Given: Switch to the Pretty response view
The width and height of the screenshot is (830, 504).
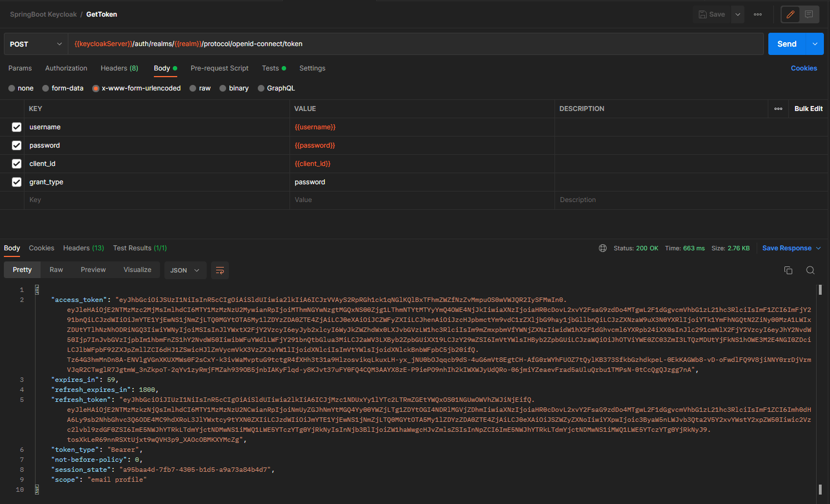Looking at the screenshot, I should coord(22,270).
